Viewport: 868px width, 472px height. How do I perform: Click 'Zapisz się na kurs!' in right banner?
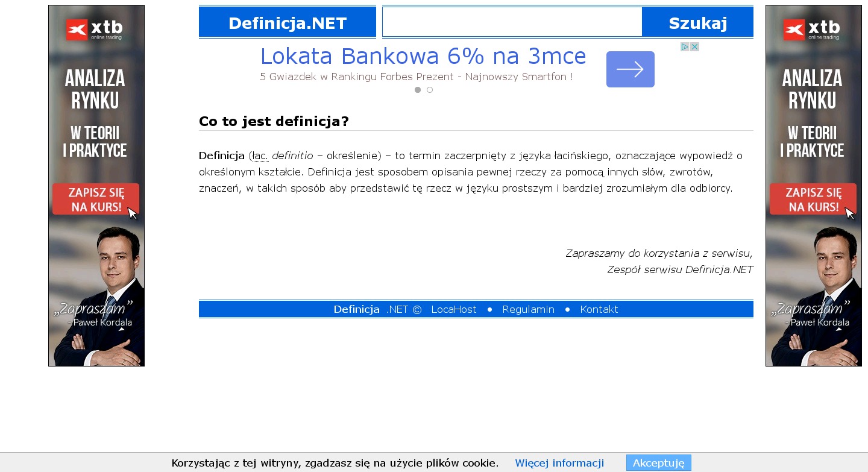[x=813, y=200]
